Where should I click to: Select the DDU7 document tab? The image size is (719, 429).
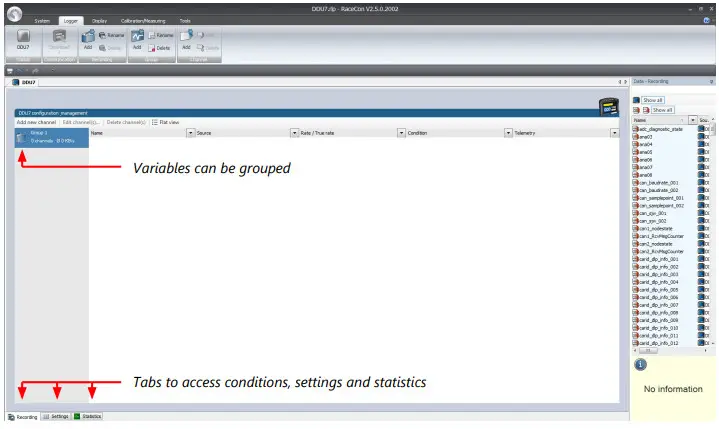tap(25, 82)
